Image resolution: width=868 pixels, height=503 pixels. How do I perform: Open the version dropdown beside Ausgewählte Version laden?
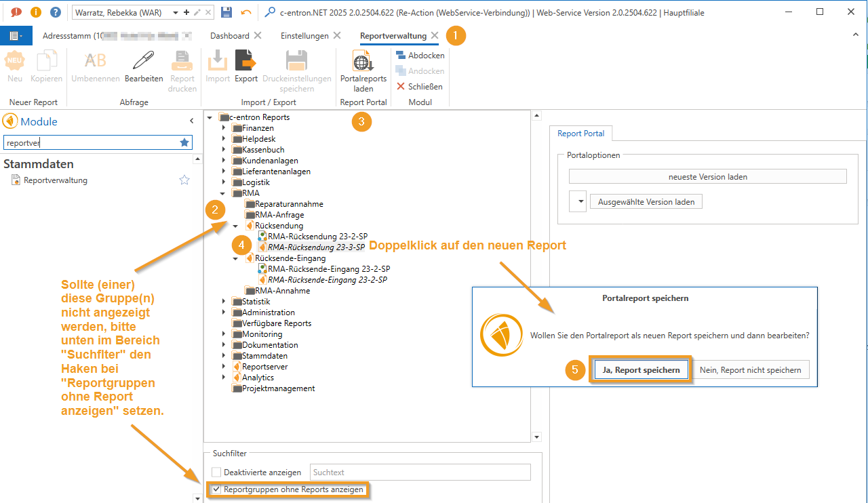click(x=577, y=202)
